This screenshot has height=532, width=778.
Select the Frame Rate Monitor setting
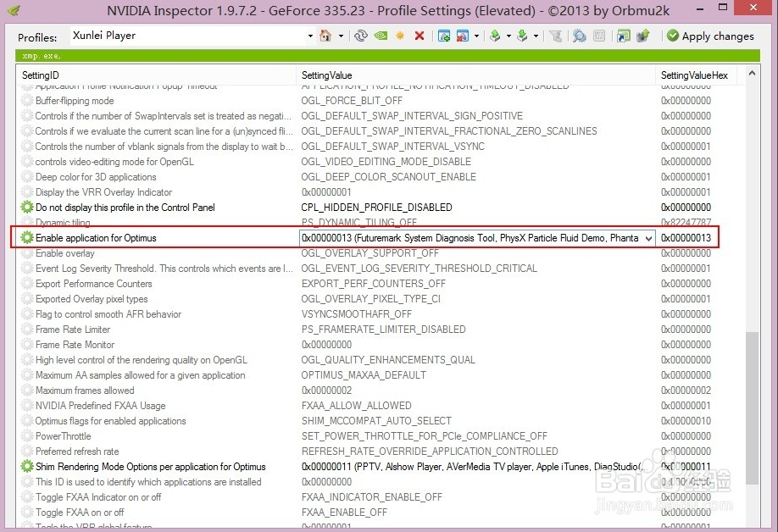pos(75,345)
